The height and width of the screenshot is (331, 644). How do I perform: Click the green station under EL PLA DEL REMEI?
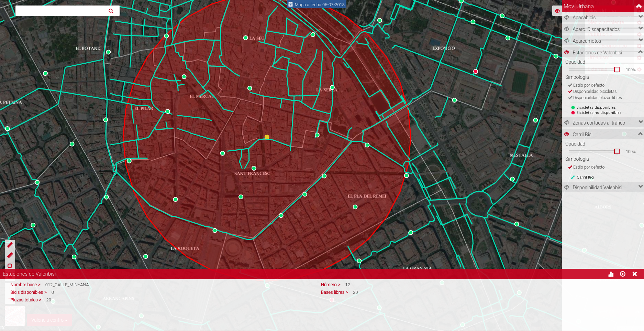click(x=355, y=207)
